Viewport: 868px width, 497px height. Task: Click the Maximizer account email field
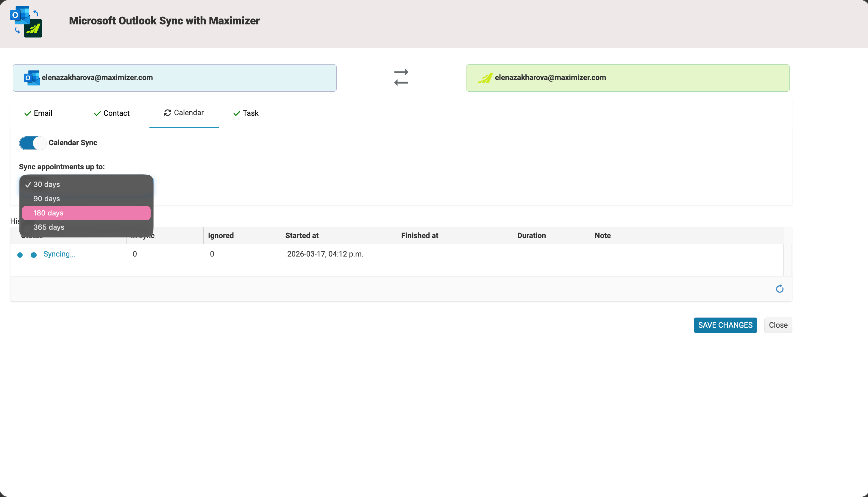click(628, 78)
